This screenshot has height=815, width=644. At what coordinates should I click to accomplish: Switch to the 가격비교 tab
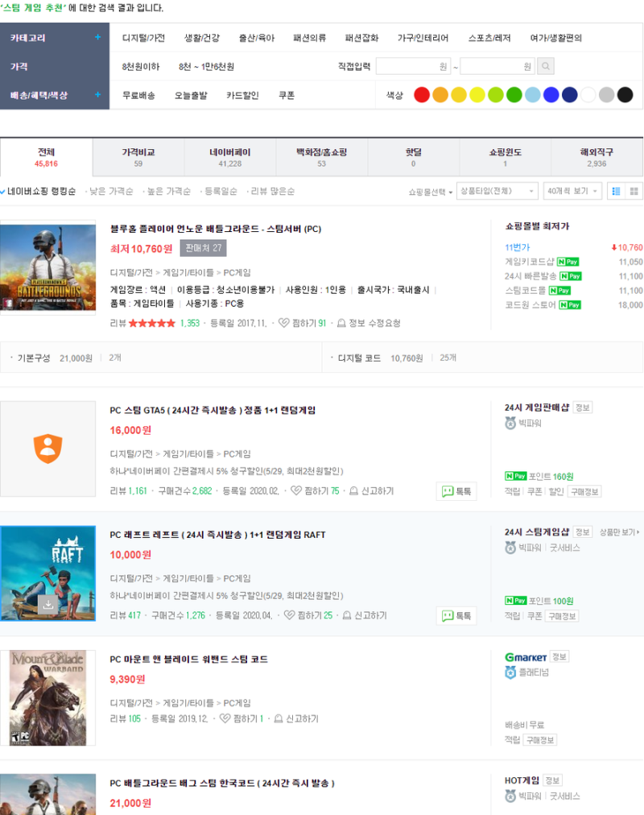[x=138, y=150]
